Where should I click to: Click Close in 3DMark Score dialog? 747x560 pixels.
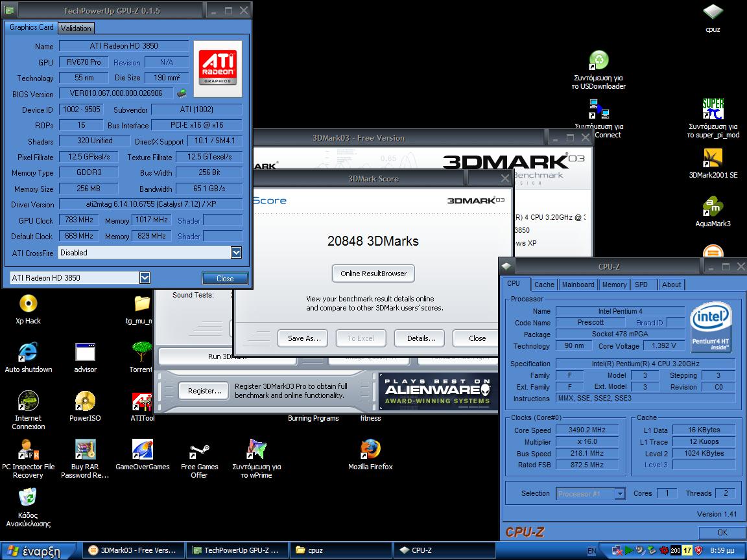click(x=477, y=338)
